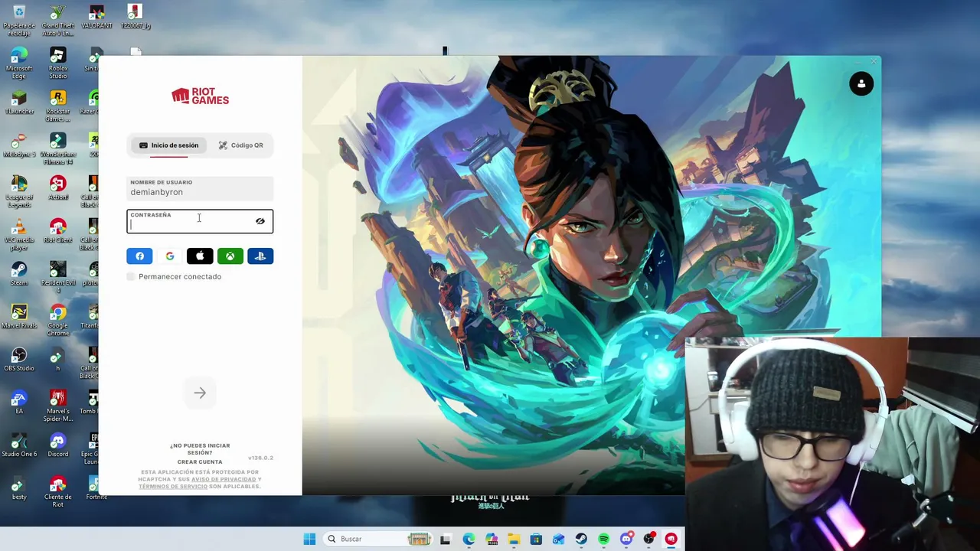Select the Roblox Studio desktop icon

(57, 64)
